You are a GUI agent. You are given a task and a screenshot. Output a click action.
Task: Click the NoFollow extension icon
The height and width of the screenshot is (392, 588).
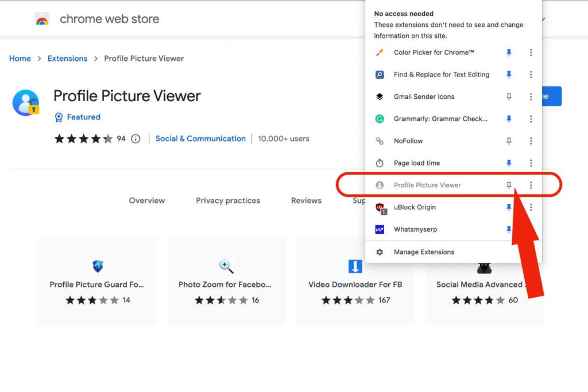(x=380, y=141)
